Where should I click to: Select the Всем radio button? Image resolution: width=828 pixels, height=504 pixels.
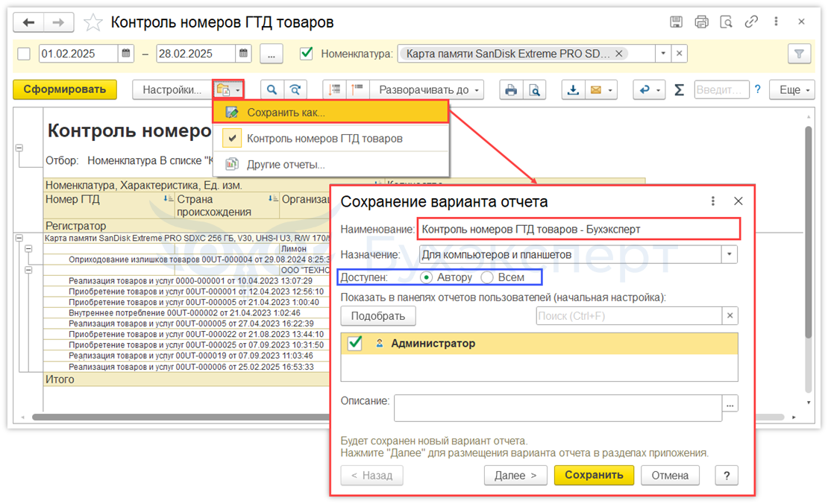click(488, 277)
